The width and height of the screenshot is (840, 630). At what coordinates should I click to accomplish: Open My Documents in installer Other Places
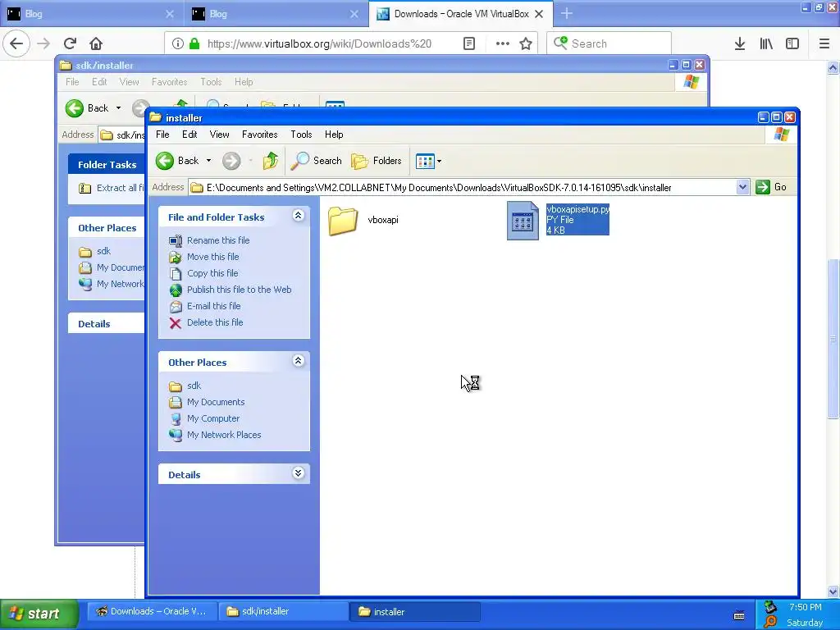216,402
